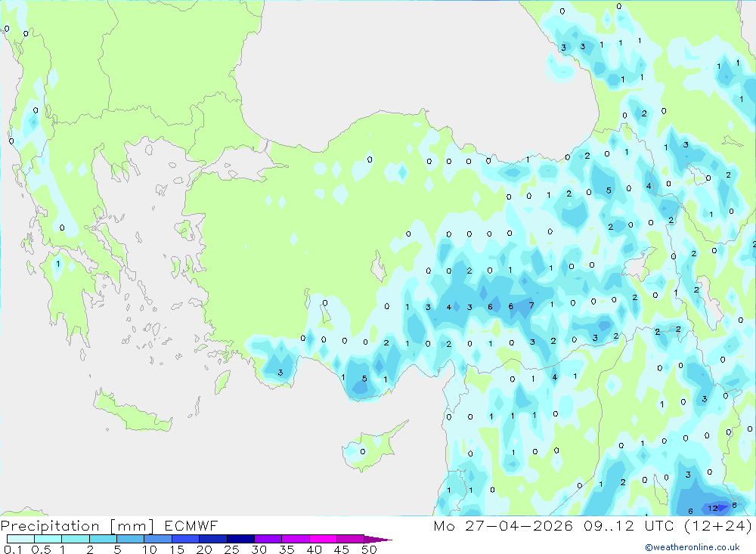Click the '09..12 UTC' time label
The width and height of the screenshot is (756, 554).
(628, 525)
